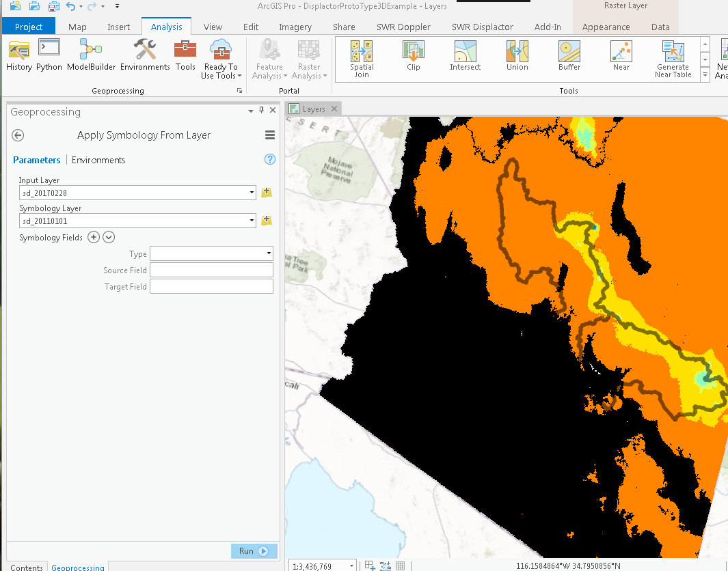Select the Generate Near Table tool
Screen dimensions: 728x571
673,59
